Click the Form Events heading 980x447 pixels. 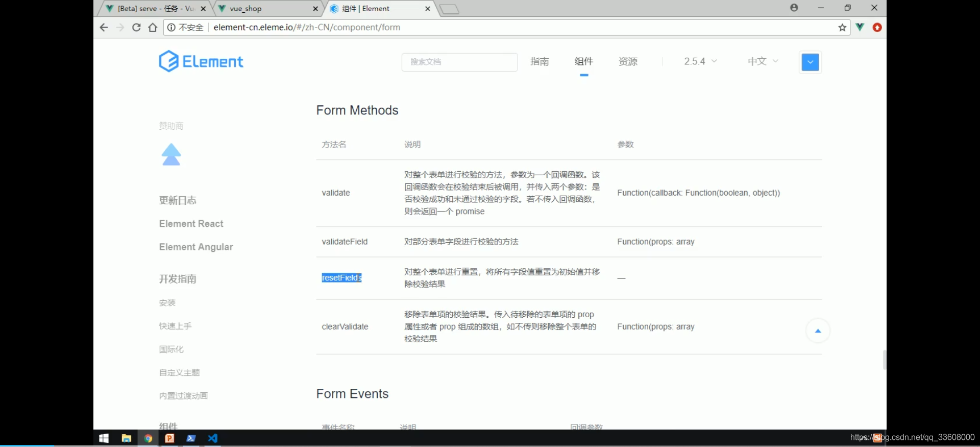tap(352, 394)
